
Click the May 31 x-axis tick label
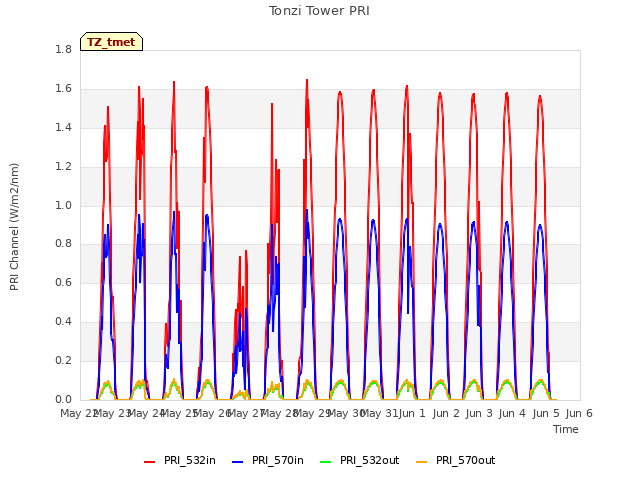click(x=379, y=413)
